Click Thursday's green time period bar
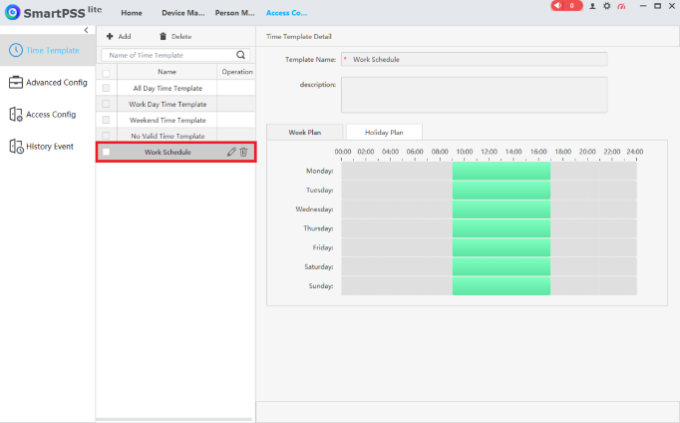This screenshot has height=423, width=680. pyautogui.click(x=501, y=228)
